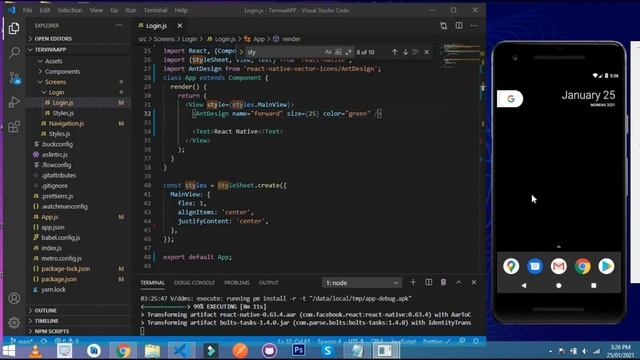Open the Help menu
Image resolution: width=640 pixels, height=360 pixels.
point(181,10)
